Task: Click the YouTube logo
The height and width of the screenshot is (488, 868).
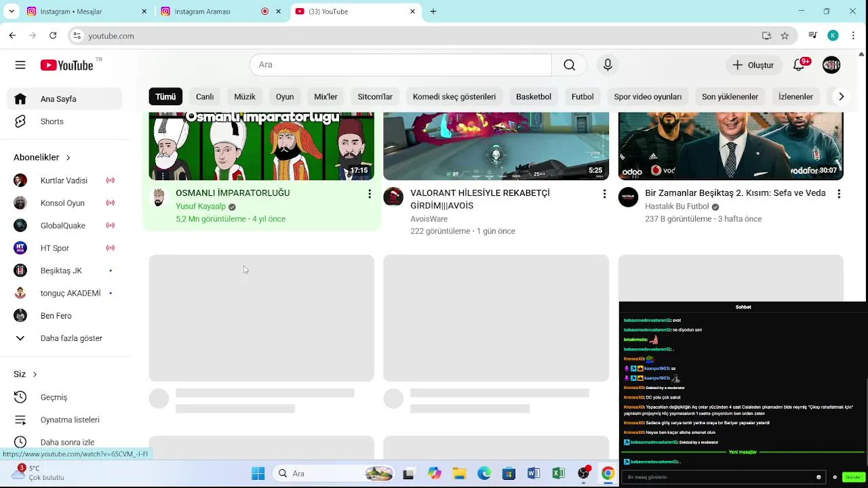Action: pos(66,65)
